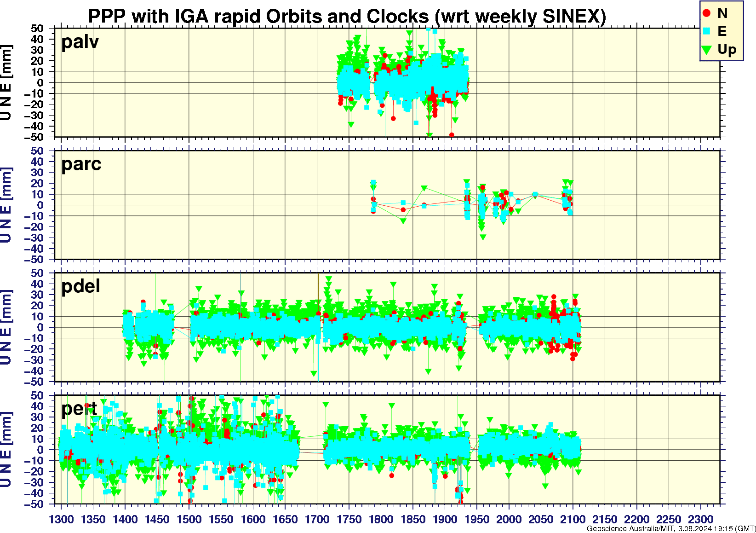Image resolution: width=756 pixels, height=533 pixels.
Task: Click the station label 'palv'
Action: click(x=80, y=42)
